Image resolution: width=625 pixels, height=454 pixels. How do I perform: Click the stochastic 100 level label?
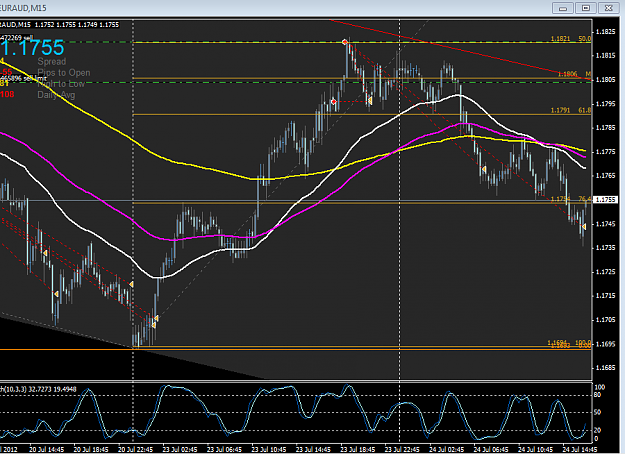(600, 387)
